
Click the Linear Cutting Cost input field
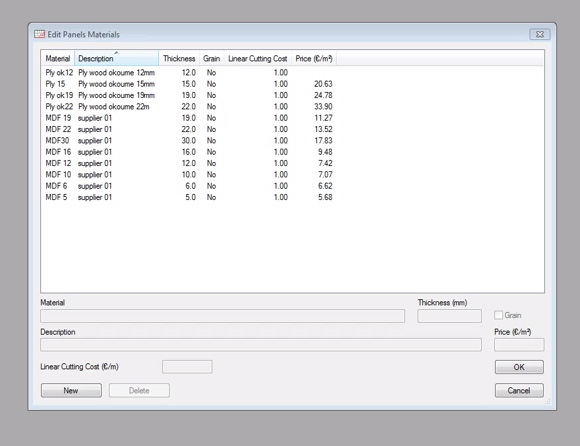coord(187,367)
